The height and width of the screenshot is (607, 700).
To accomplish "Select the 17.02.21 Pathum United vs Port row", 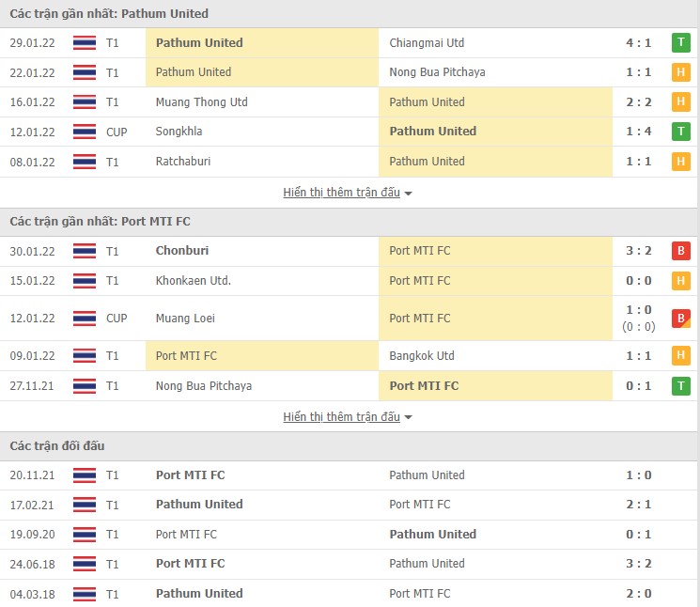I will click(x=350, y=505).
